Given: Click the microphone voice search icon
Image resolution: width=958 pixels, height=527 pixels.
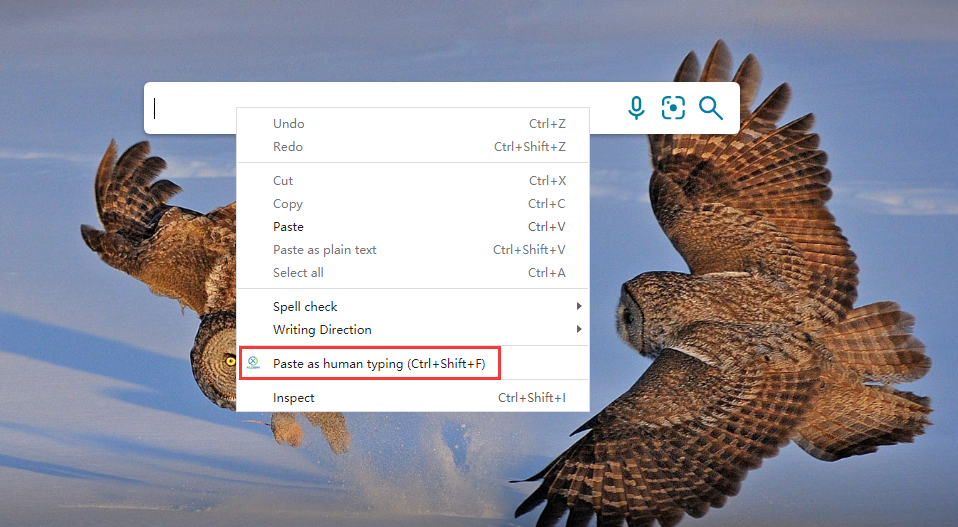Looking at the screenshot, I should (x=636, y=107).
